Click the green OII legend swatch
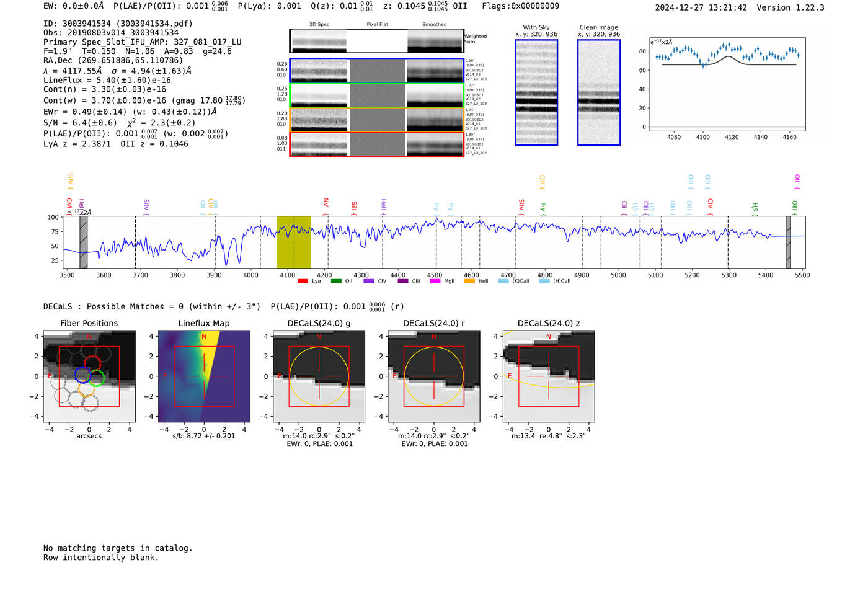Screen dimensions: 868x591 [x=336, y=281]
